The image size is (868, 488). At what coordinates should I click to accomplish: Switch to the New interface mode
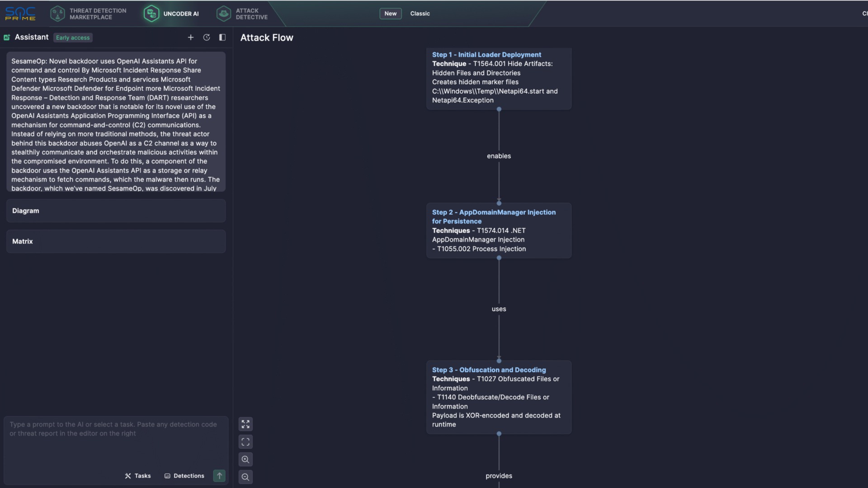390,14
